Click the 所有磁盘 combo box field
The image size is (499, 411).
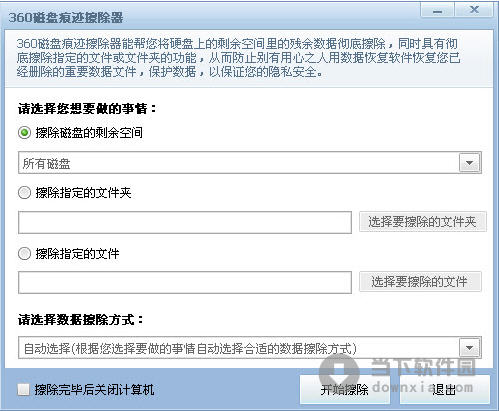(x=250, y=163)
